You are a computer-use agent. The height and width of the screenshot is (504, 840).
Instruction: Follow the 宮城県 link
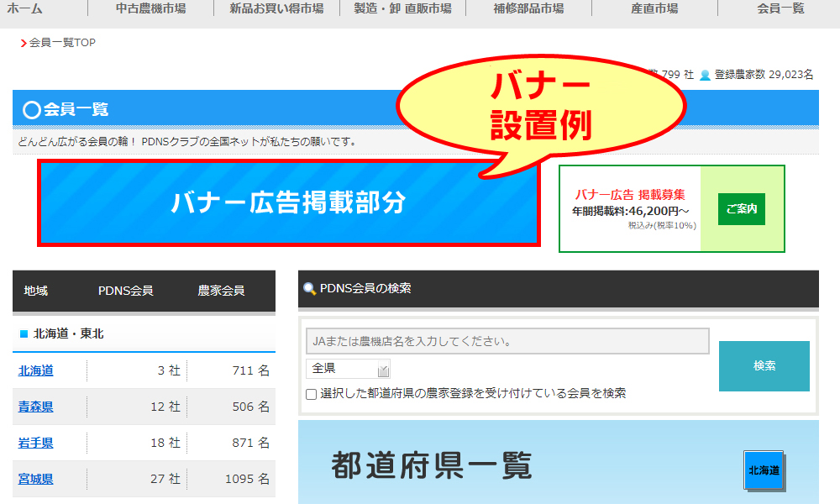[36, 479]
